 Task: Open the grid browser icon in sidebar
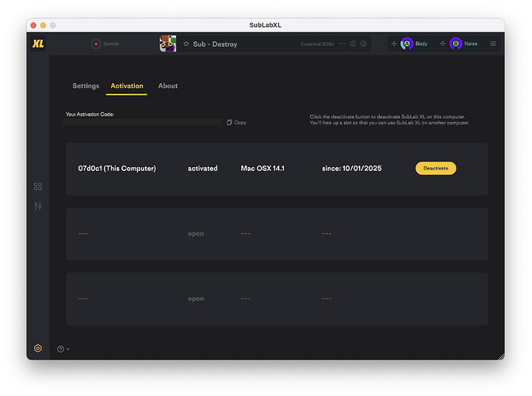[x=38, y=186]
